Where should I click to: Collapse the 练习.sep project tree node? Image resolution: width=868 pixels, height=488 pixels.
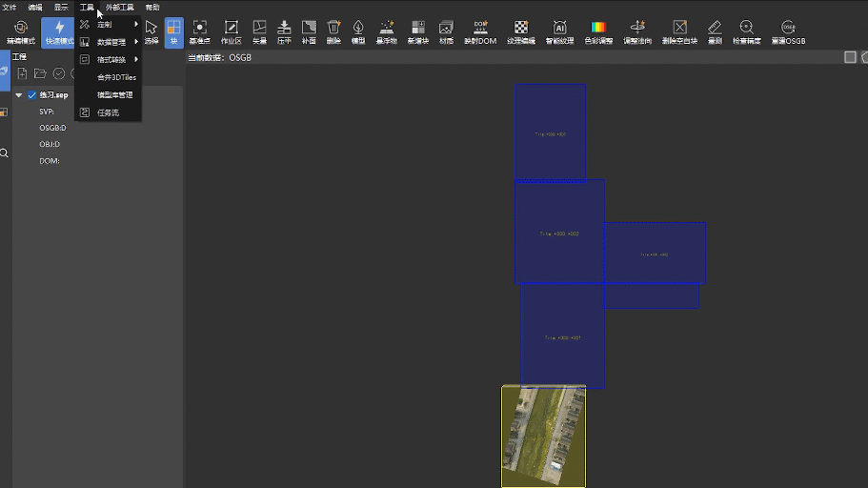[19, 95]
